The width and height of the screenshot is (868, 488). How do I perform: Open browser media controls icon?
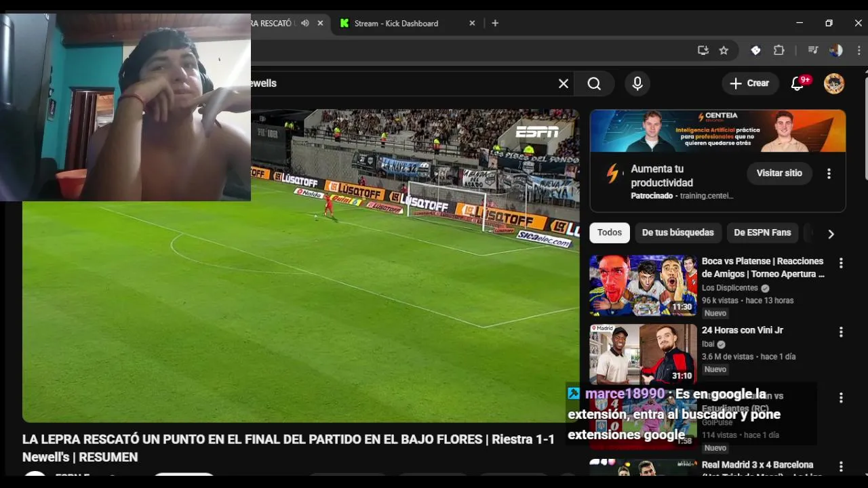[x=813, y=50]
